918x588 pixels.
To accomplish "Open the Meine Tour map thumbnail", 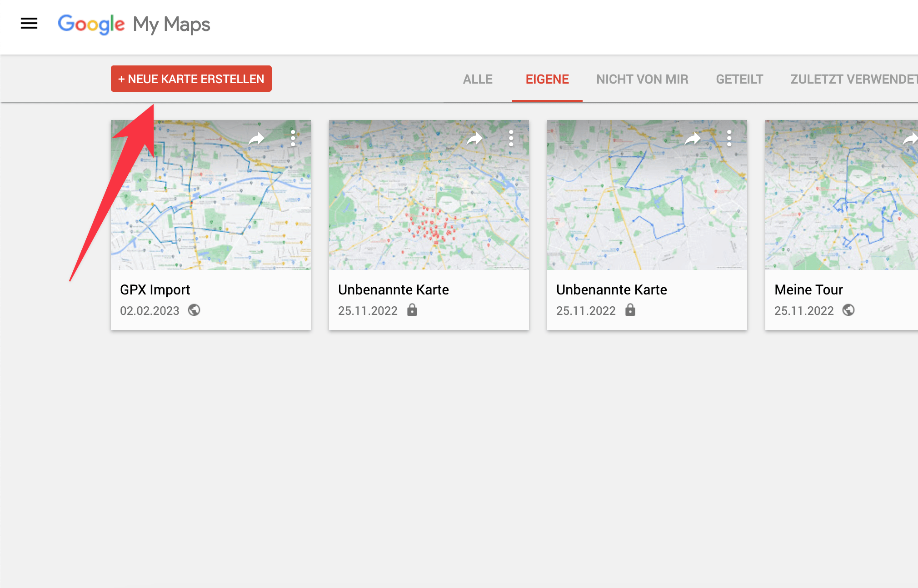I will coord(842,195).
